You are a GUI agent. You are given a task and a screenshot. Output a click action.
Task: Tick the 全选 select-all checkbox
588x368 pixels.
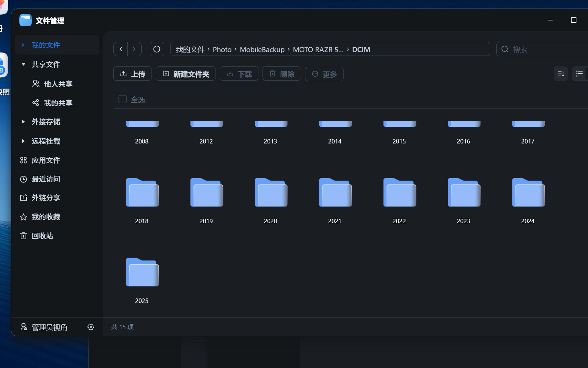tap(123, 99)
